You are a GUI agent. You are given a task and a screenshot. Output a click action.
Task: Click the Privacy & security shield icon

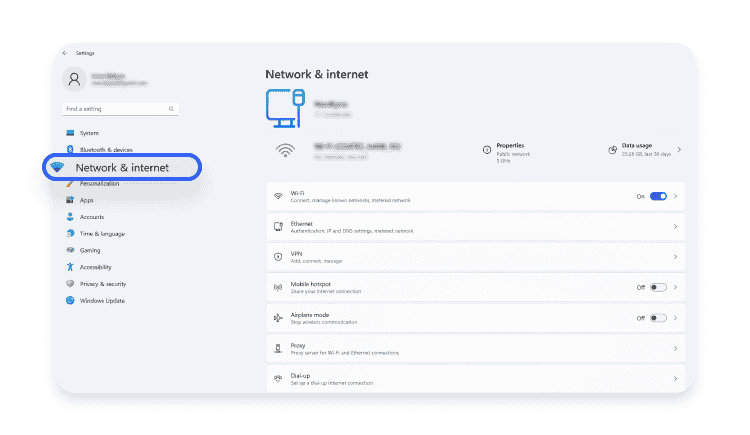coord(70,284)
